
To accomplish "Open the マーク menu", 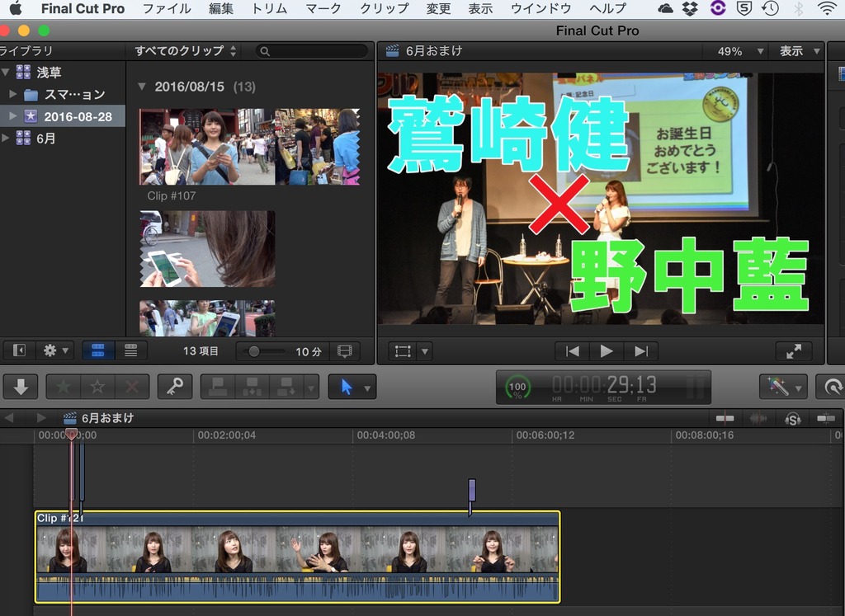I will (x=323, y=8).
